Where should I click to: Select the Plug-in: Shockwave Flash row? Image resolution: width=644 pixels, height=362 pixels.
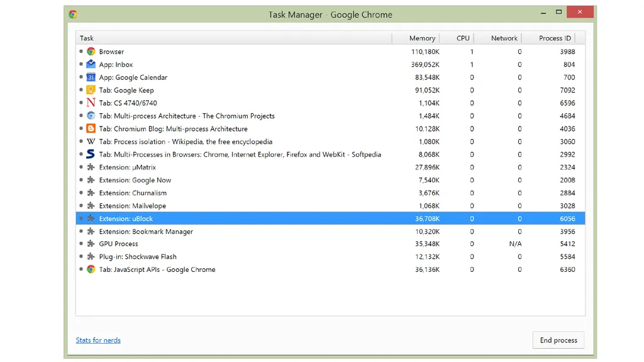pos(330,256)
